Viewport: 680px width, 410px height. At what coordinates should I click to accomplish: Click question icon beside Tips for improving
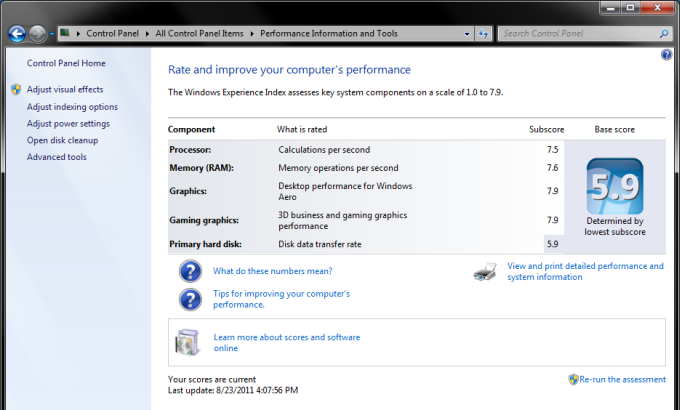pyautogui.click(x=190, y=299)
